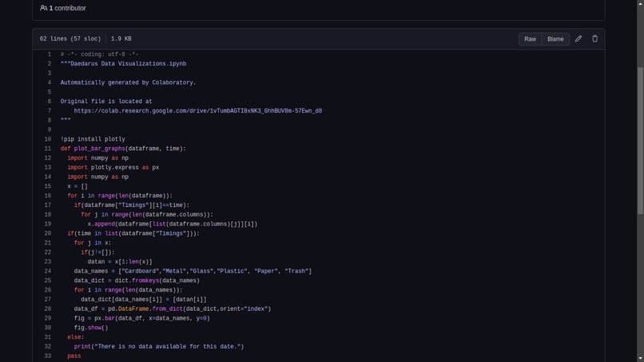The height and width of the screenshot is (362, 644).
Task: Click the '!pip install plotly' code line
Action: point(93,139)
